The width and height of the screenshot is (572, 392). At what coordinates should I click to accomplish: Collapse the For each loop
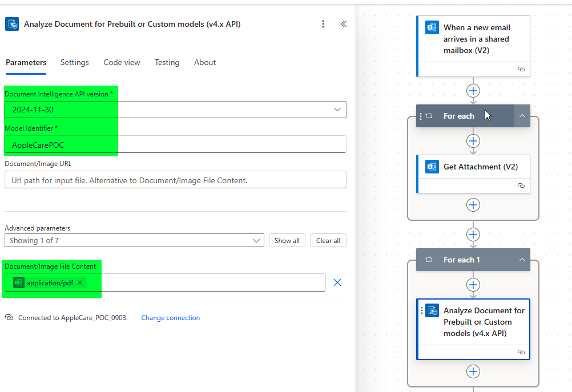pos(522,116)
